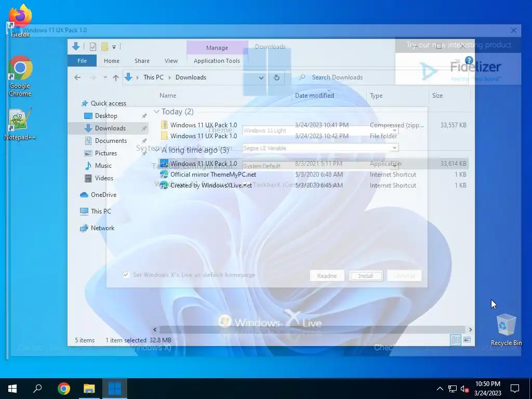Click the Install button
Image resolution: width=532 pixels, height=399 pixels.
366,275
